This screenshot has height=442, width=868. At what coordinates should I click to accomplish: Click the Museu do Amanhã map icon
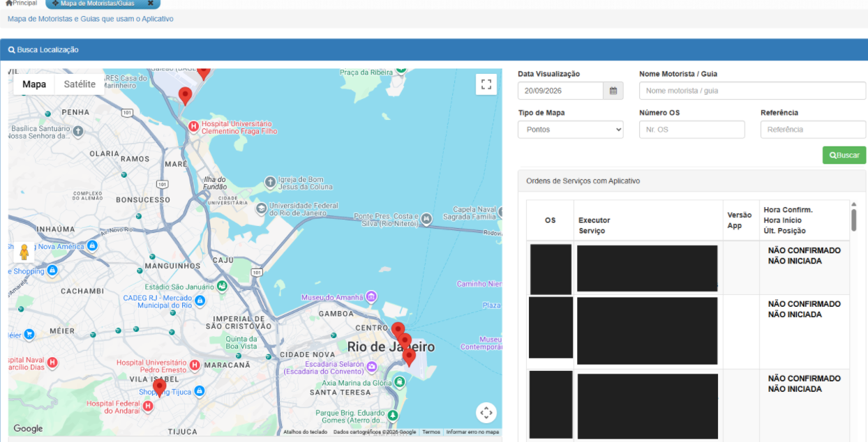371,298
